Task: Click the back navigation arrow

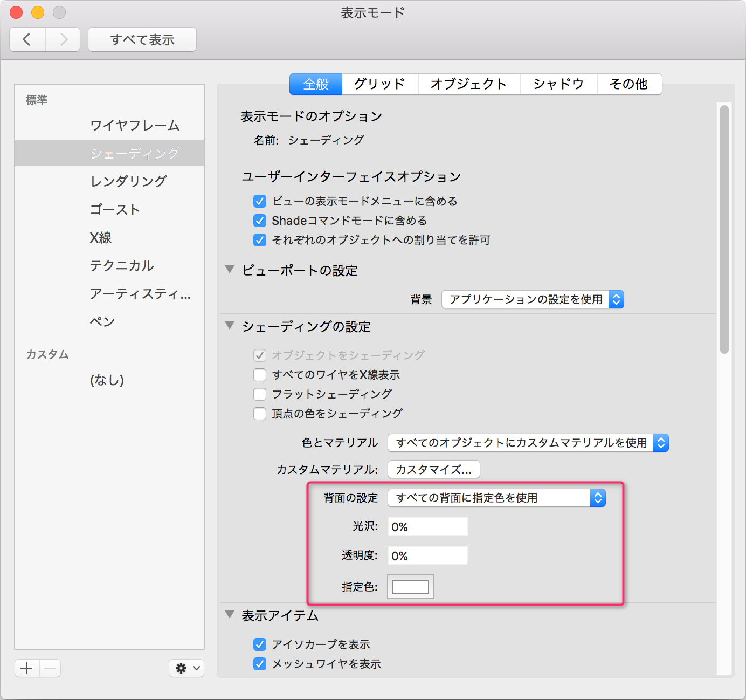Action: point(27,39)
